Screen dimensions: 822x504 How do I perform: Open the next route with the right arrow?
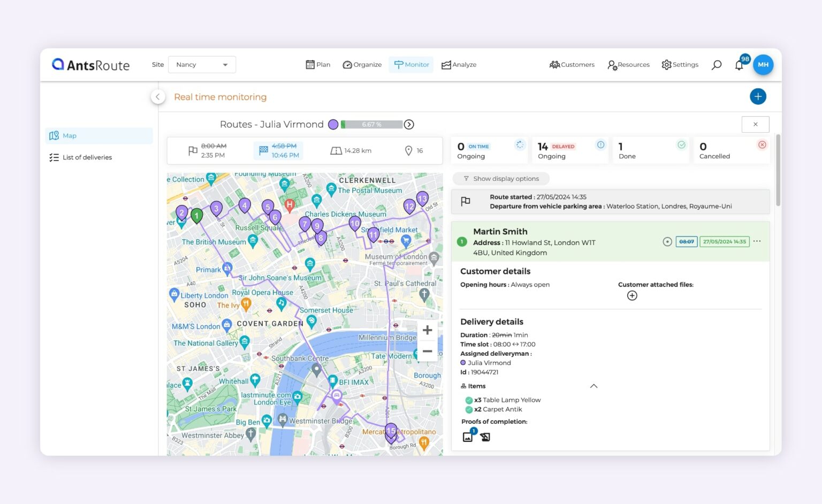click(409, 124)
